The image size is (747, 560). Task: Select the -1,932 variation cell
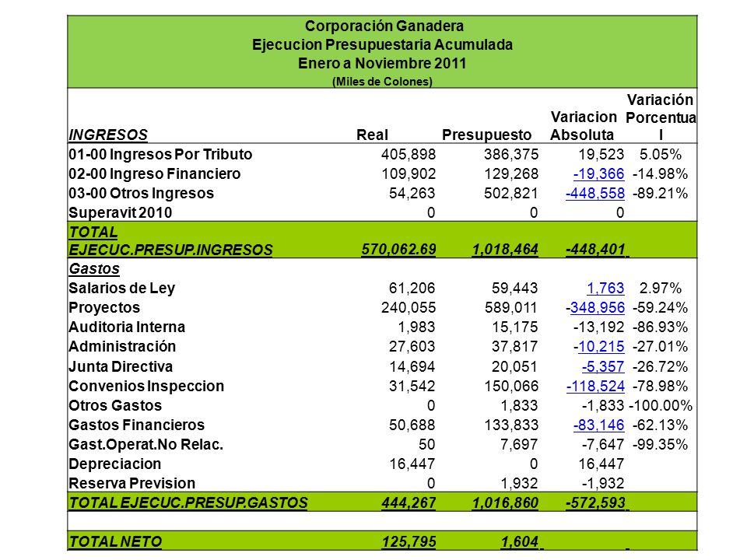coord(602,483)
